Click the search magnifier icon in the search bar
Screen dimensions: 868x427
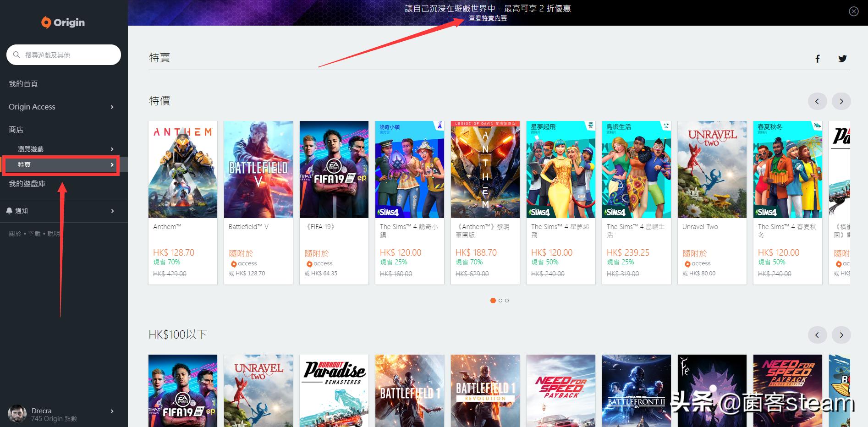(16, 55)
